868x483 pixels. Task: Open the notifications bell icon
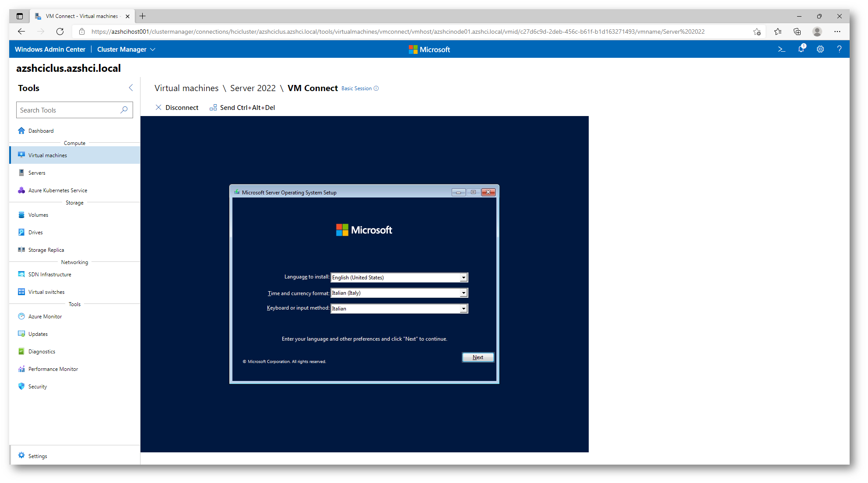pos(801,49)
